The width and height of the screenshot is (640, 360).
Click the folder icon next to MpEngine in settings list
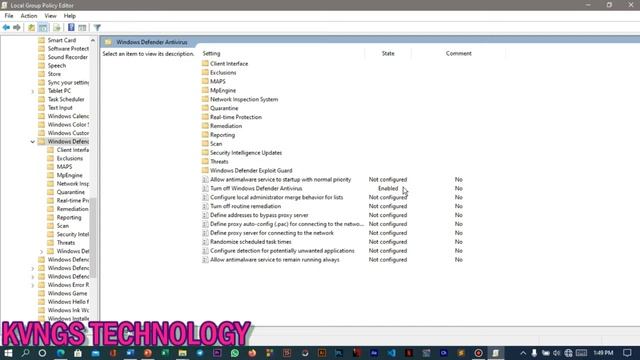click(x=205, y=90)
